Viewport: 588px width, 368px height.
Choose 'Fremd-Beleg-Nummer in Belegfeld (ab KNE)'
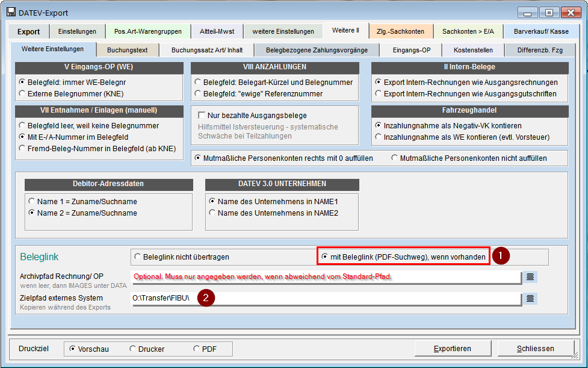coord(97,149)
